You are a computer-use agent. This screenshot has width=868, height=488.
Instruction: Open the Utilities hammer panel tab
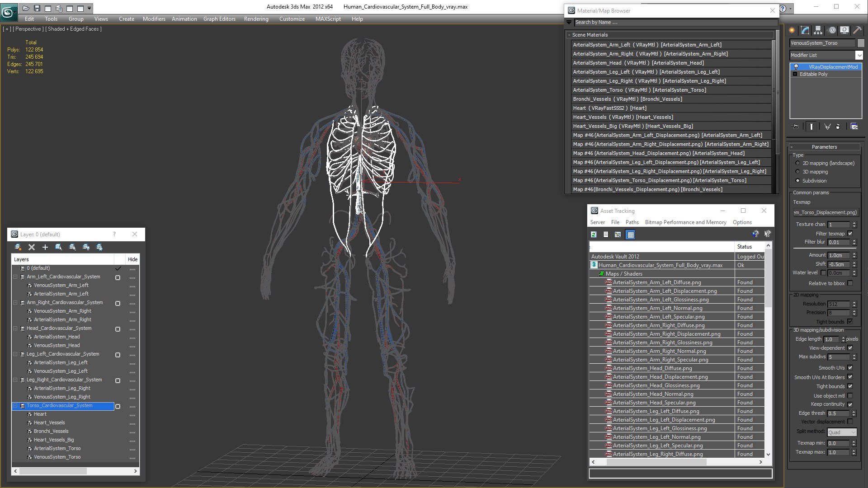point(858,30)
